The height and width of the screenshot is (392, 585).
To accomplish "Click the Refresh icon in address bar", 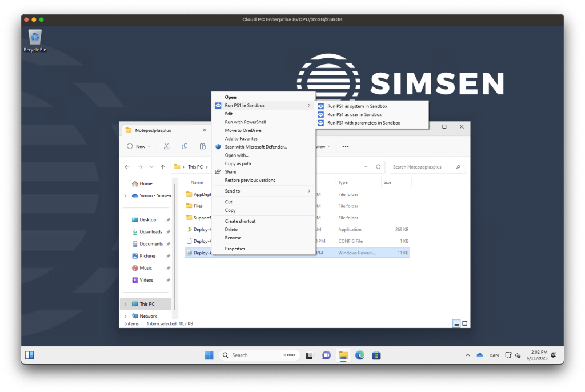I will click(x=378, y=167).
